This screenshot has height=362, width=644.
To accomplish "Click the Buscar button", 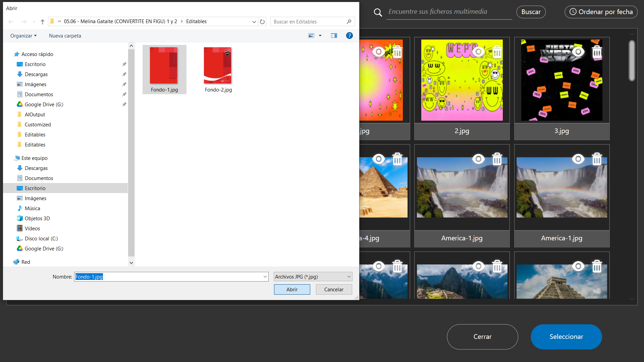I will pos(531,12).
